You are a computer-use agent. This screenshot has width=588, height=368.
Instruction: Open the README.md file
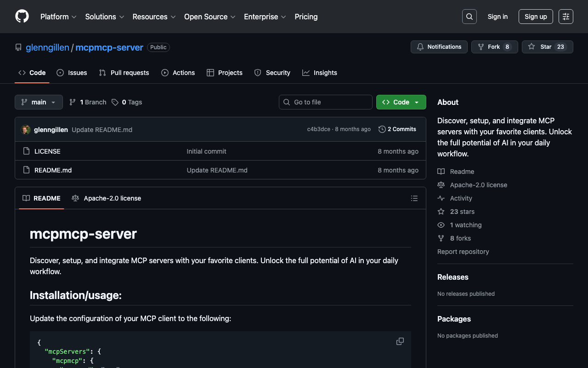tap(53, 170)
